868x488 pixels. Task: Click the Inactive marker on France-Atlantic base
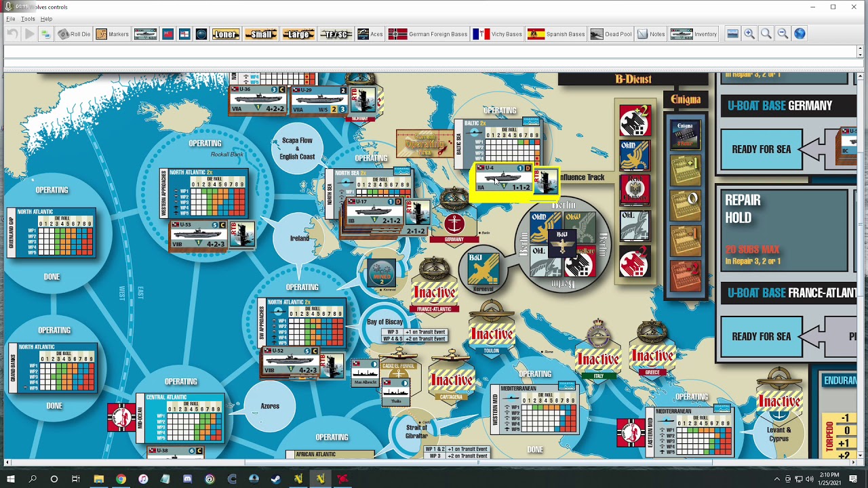point(435,293)
